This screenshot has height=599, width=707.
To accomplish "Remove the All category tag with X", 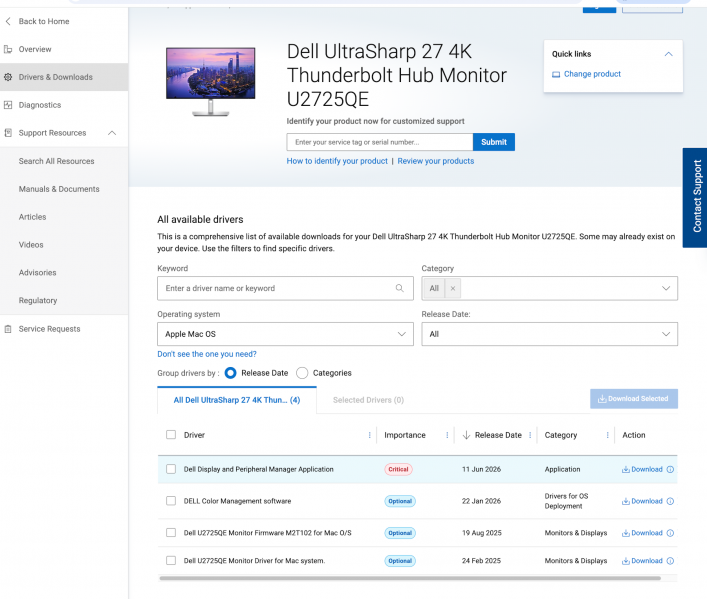I will [453, 288].
